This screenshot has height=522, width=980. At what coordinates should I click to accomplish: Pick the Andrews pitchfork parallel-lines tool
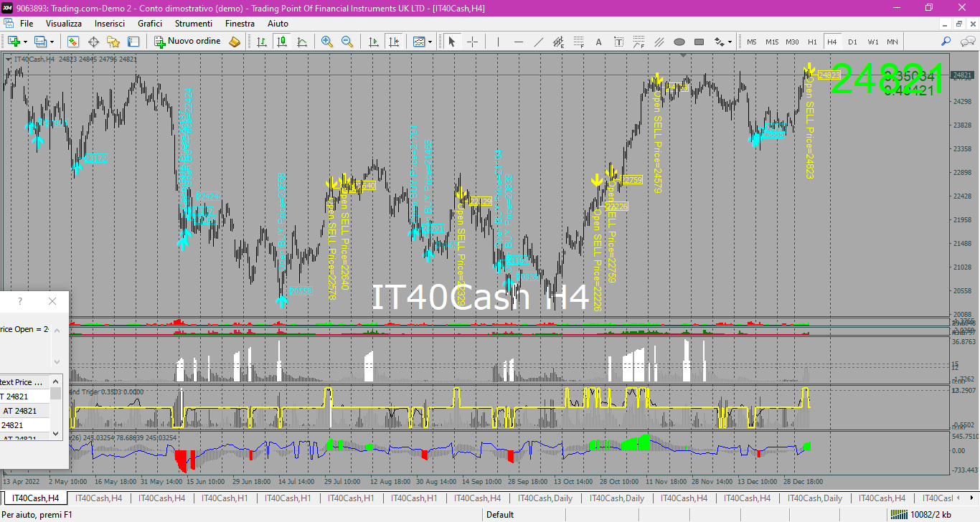click(659, 42)
